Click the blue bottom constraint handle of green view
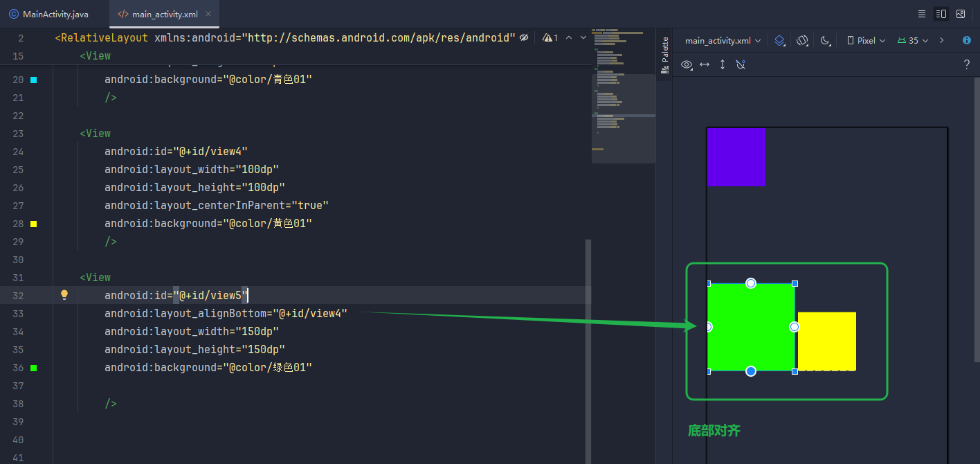 (751, 371)
